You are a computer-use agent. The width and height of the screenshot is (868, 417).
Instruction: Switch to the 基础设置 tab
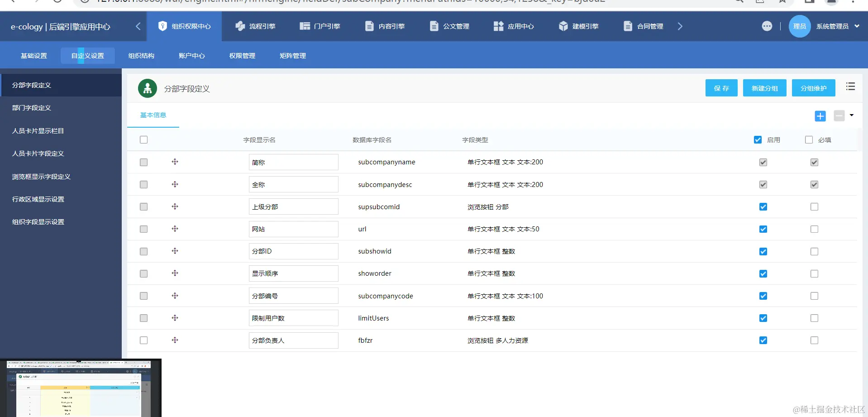coord(34,56)
